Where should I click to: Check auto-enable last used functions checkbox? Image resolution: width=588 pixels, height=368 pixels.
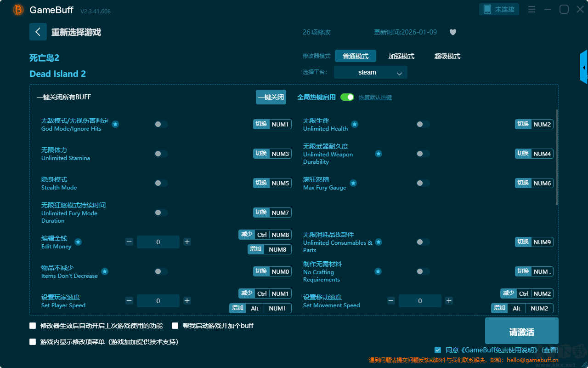click(33, 326)
